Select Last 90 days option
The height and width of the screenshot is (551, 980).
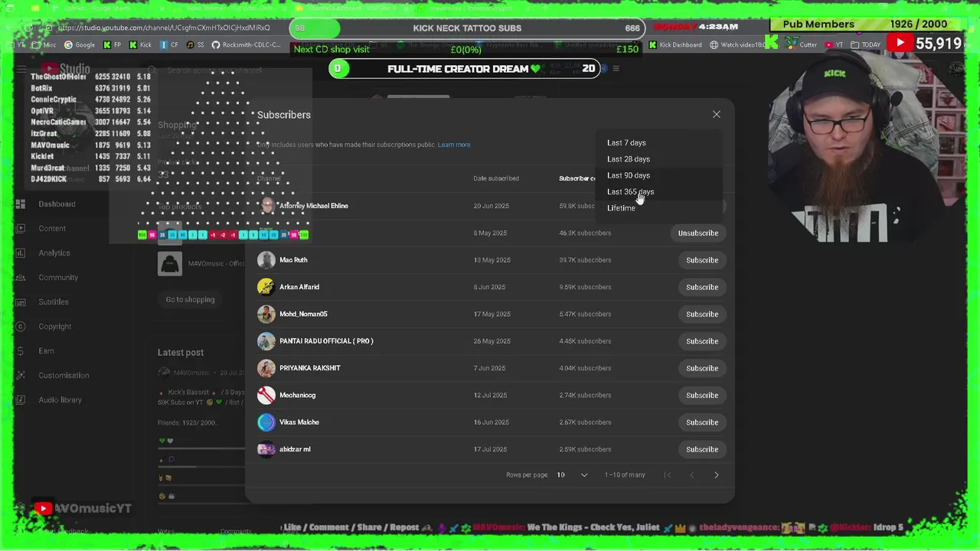pos(629,175)
